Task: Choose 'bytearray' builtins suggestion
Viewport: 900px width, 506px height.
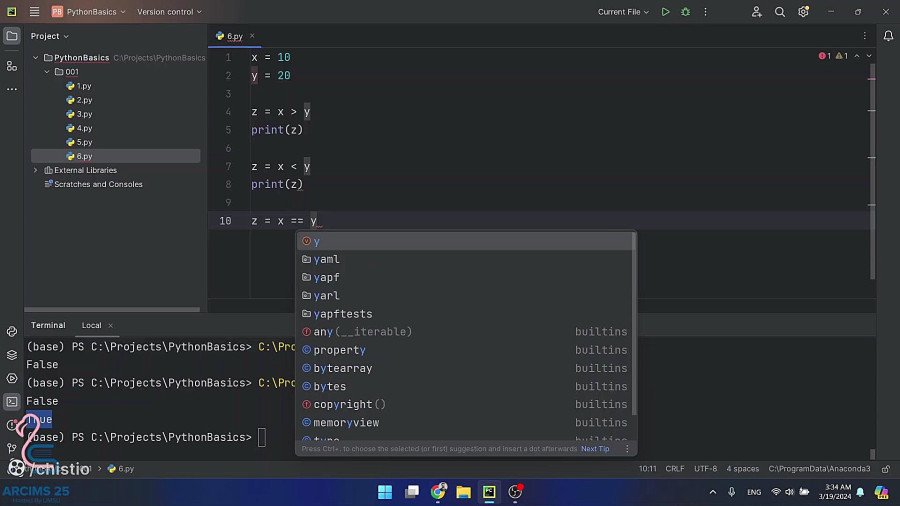Action: [465, 368]
